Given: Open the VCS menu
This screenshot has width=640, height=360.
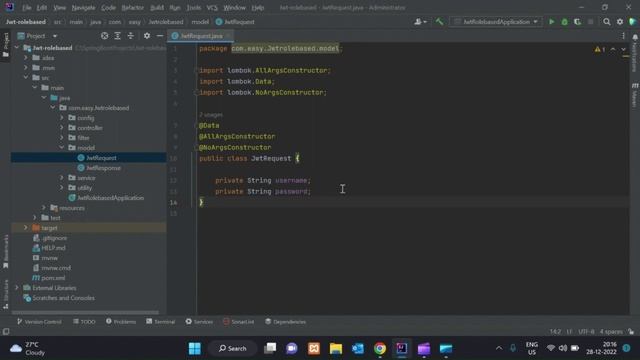Looking at the screenshot, I should click(x=212, y=8).
